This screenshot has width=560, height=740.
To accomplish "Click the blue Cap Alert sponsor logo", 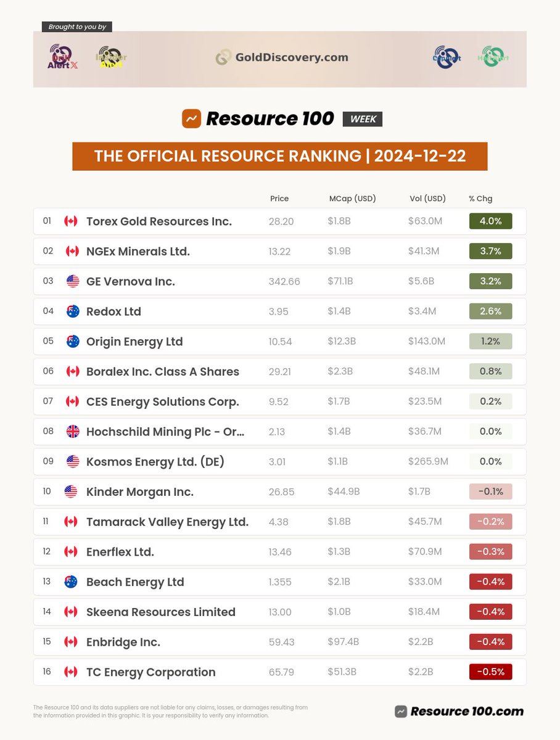I will pyautogui.click(x=447, y=57).
